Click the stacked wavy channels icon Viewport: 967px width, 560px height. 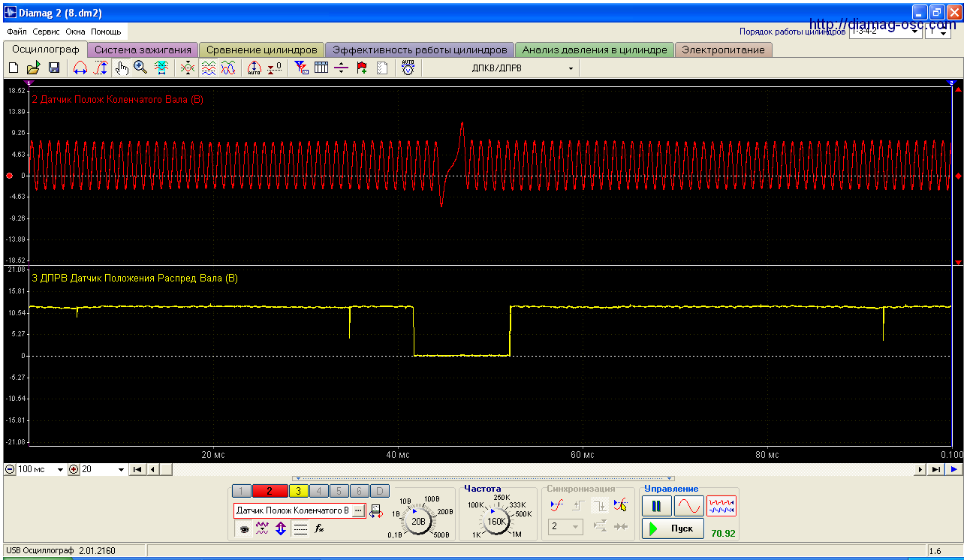pos(209,68)
